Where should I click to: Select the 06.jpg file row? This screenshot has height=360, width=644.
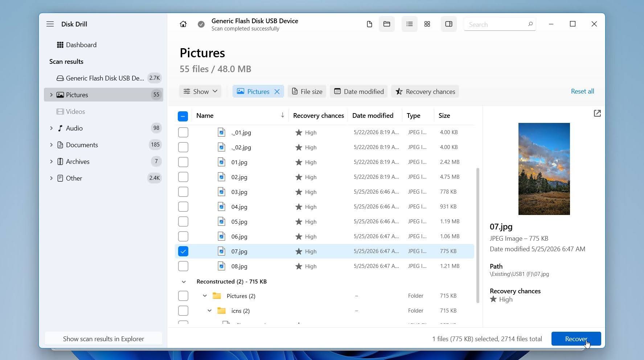coord(324,236)
